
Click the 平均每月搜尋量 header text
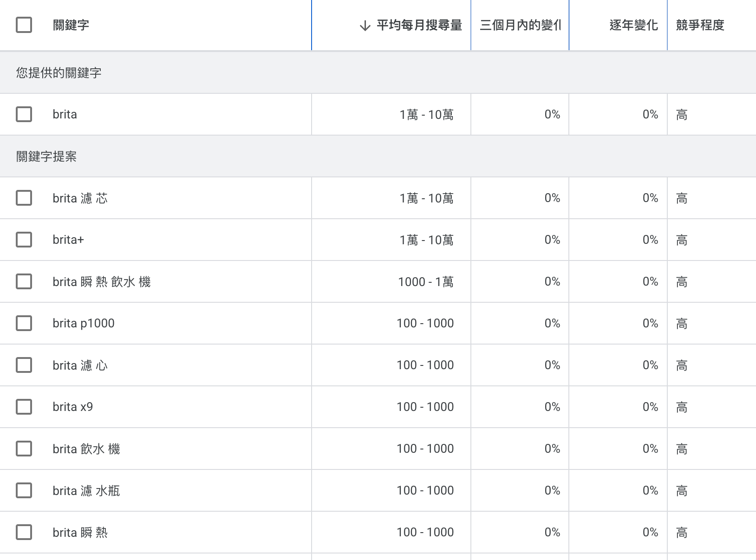419,25
